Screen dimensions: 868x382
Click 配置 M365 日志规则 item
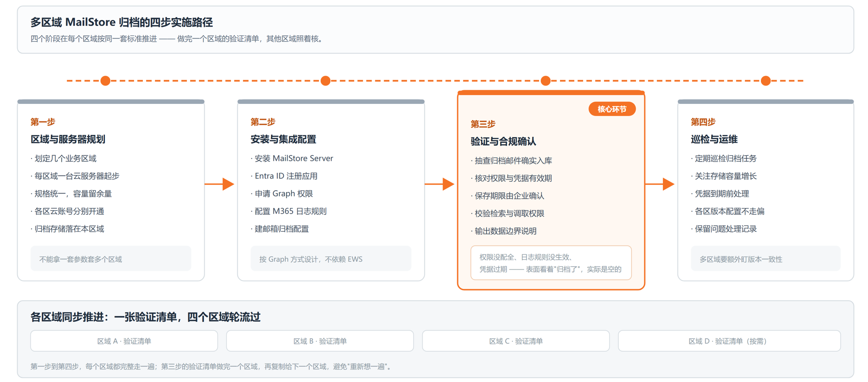pos(289,211)
